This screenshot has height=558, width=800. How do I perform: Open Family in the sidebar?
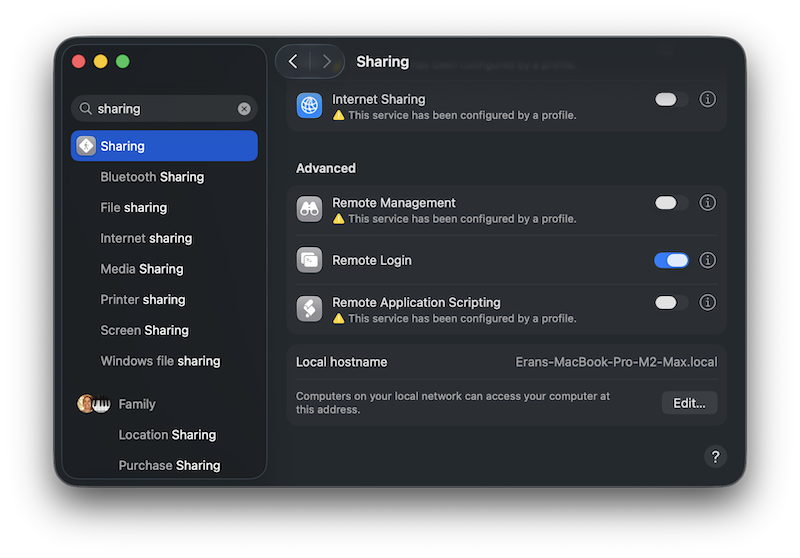(x=137, y=404)
